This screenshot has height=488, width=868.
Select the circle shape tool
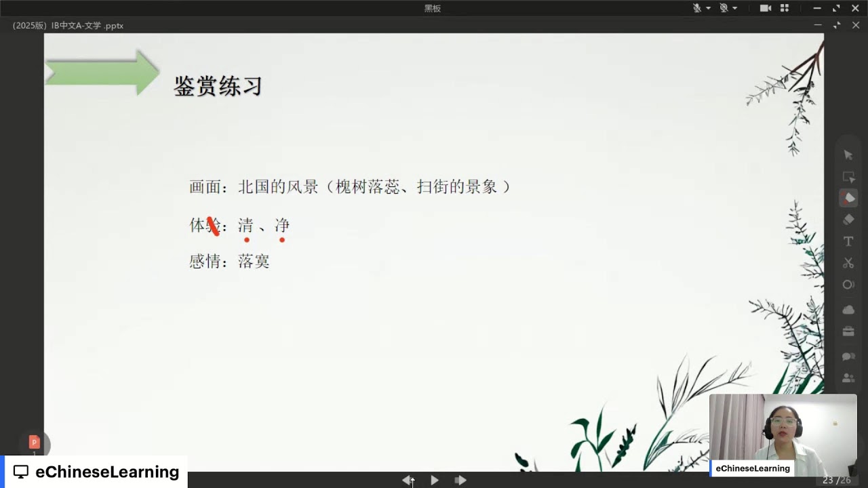[848, 285]
